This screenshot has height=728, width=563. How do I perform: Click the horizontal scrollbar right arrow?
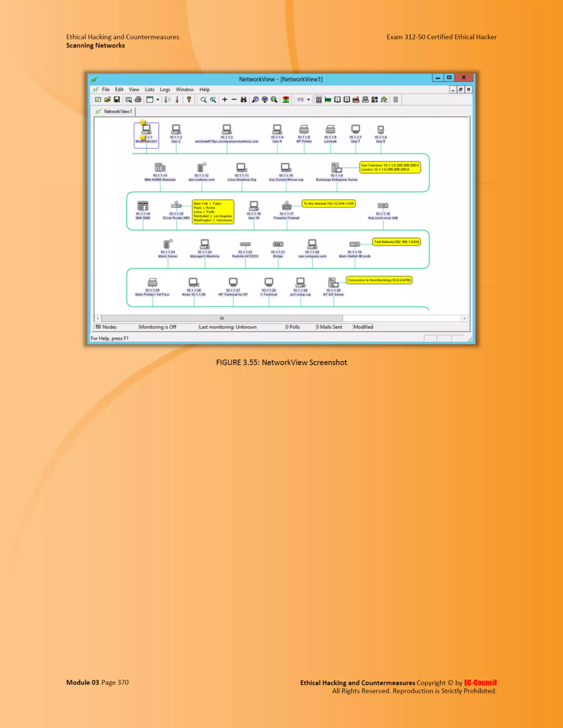(464, 318)
